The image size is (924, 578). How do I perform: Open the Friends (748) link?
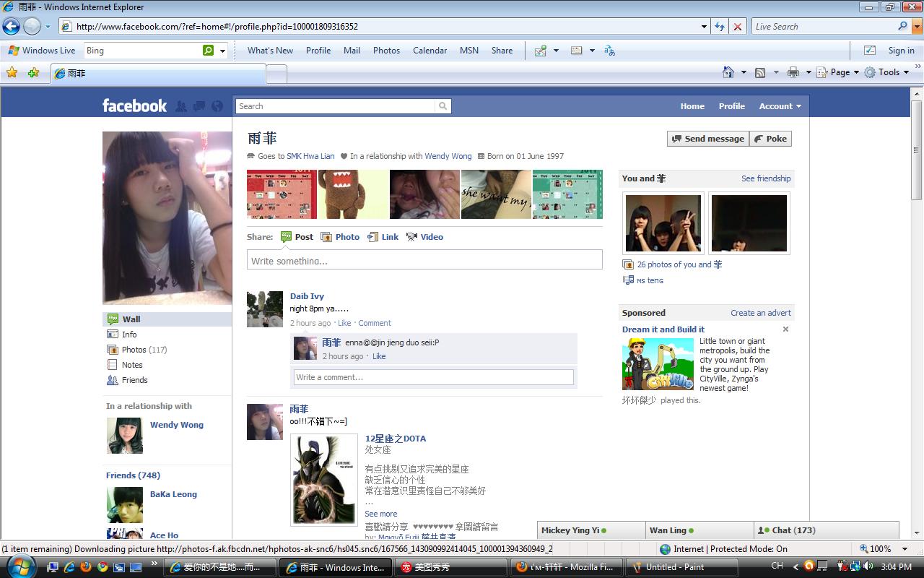133,475
